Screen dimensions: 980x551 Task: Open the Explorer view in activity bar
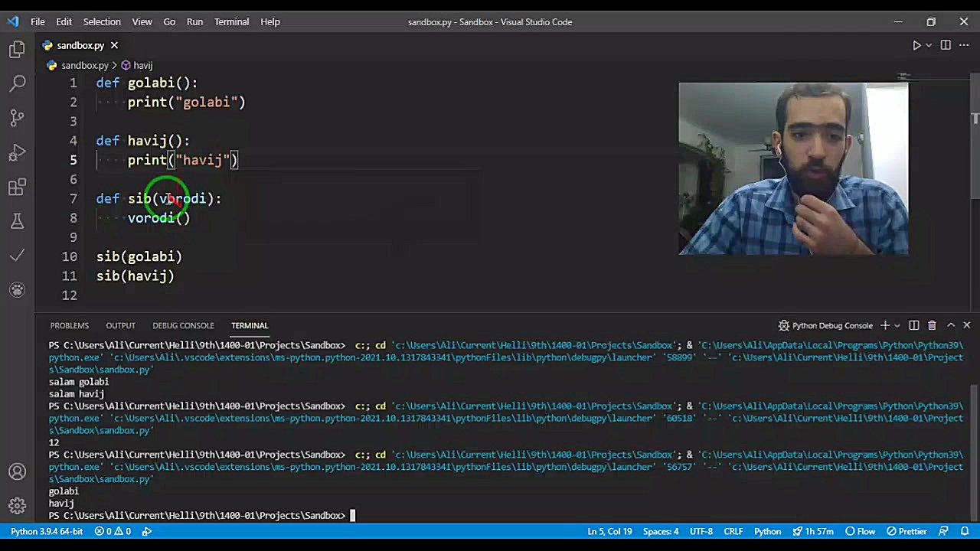point(17,50)
